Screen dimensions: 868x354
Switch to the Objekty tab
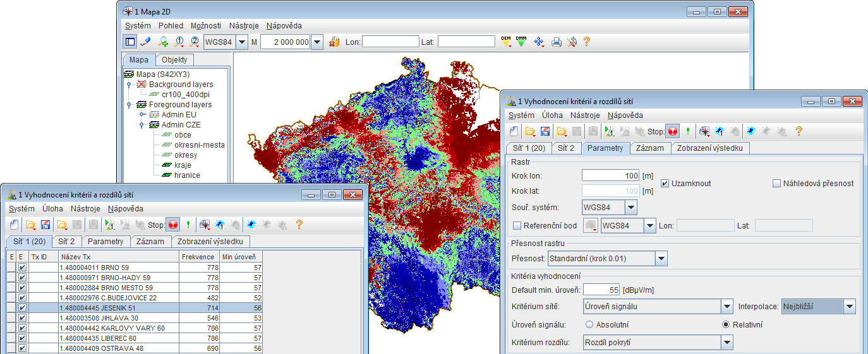(x=175, y=60)
